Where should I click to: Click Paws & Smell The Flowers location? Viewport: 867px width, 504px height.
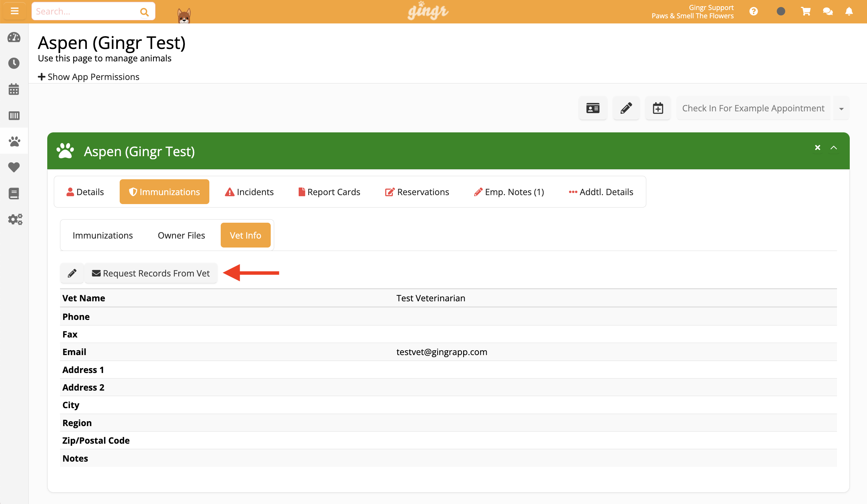[x=692, y=16]
